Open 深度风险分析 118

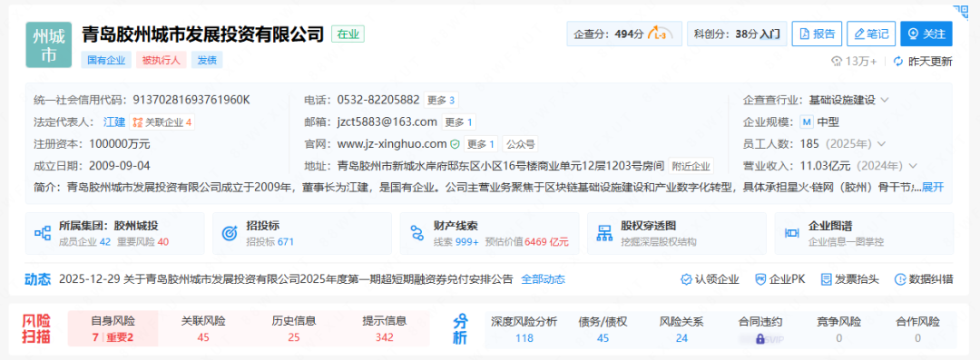[x=524, y=329]
